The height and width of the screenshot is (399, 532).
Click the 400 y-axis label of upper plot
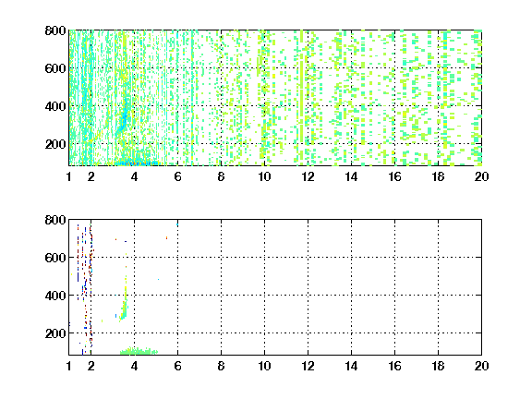tap(55, 106)
